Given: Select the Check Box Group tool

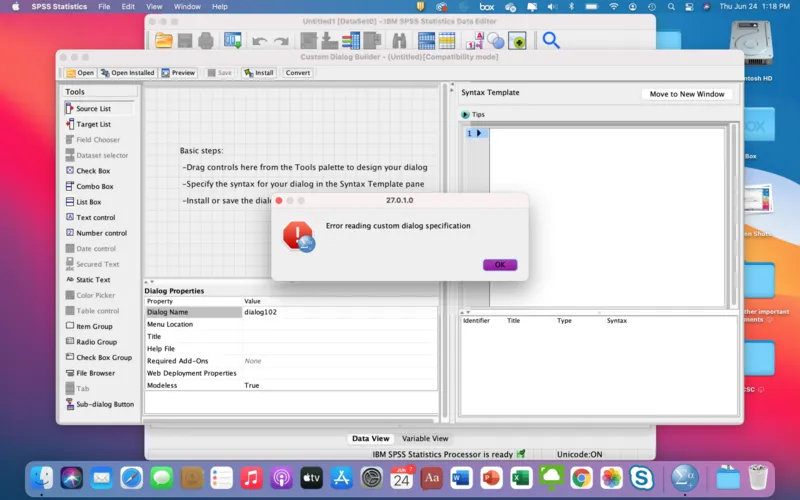Looking at the screenshot, I should click(x=99, y=357).
